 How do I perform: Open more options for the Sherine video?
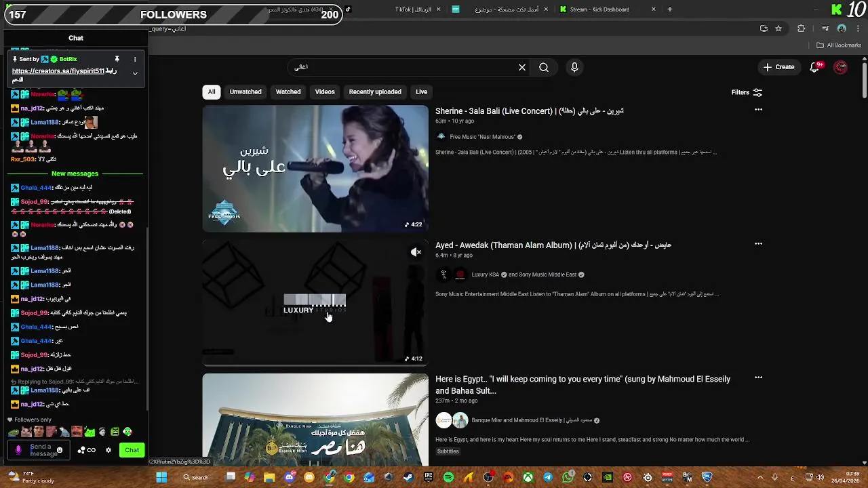[758, 109]
